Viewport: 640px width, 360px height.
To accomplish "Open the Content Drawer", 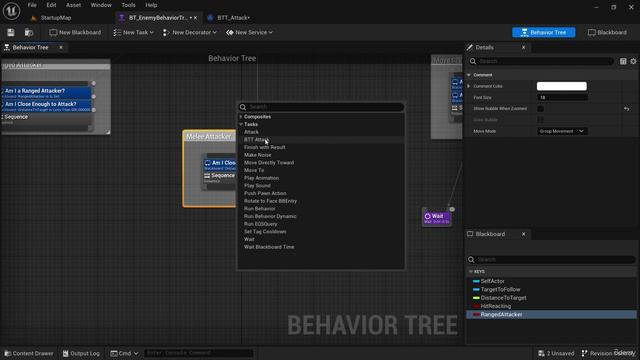I will click(x=29, y=353).
